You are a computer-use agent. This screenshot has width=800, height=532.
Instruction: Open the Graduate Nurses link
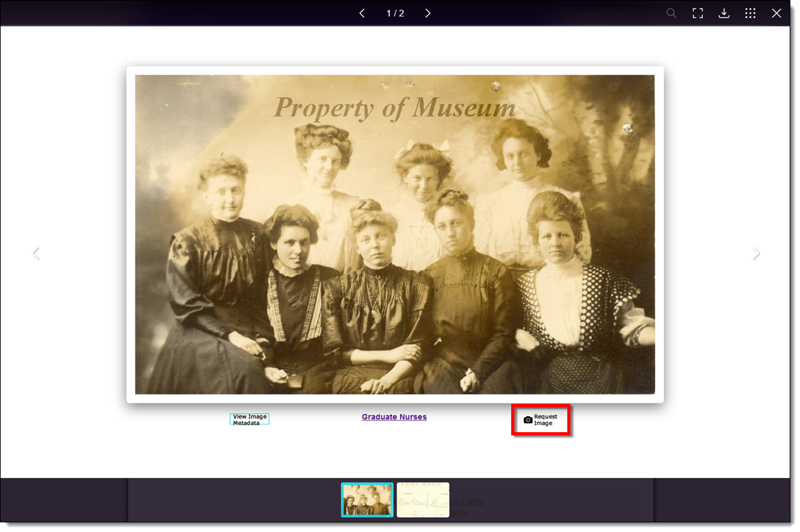pos(394,417)
